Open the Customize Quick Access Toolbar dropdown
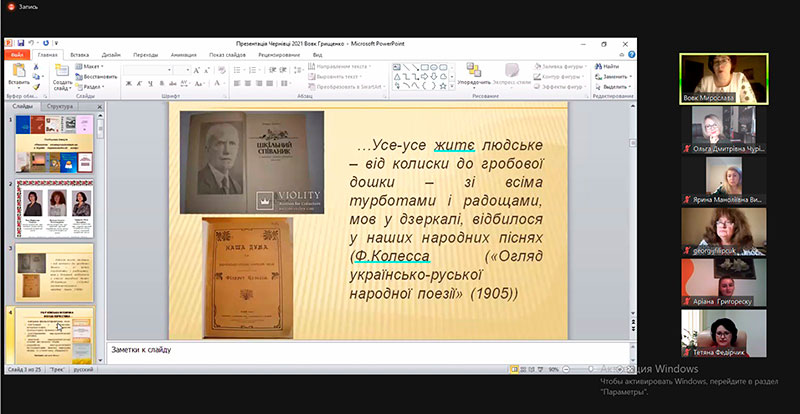 [56, 44]
